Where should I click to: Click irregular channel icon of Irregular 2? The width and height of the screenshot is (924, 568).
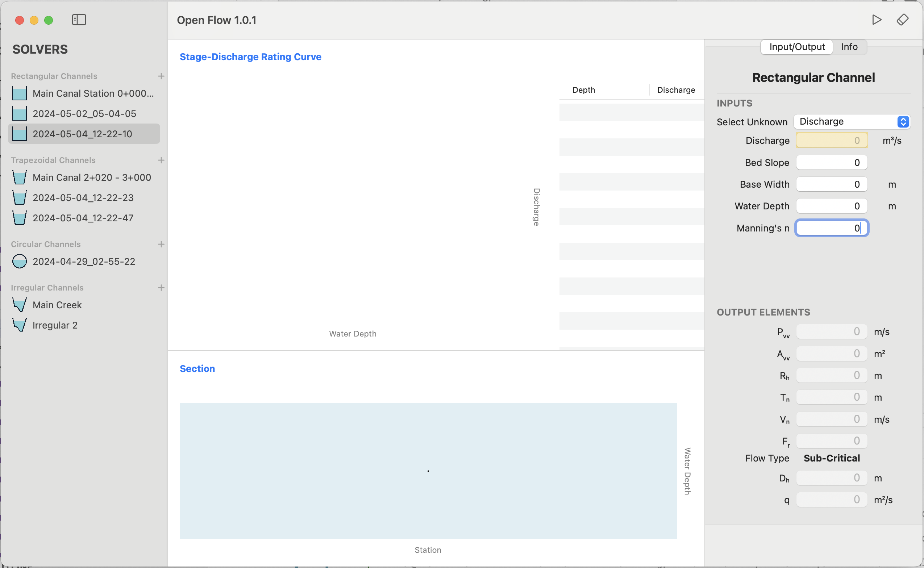(20, 325)
